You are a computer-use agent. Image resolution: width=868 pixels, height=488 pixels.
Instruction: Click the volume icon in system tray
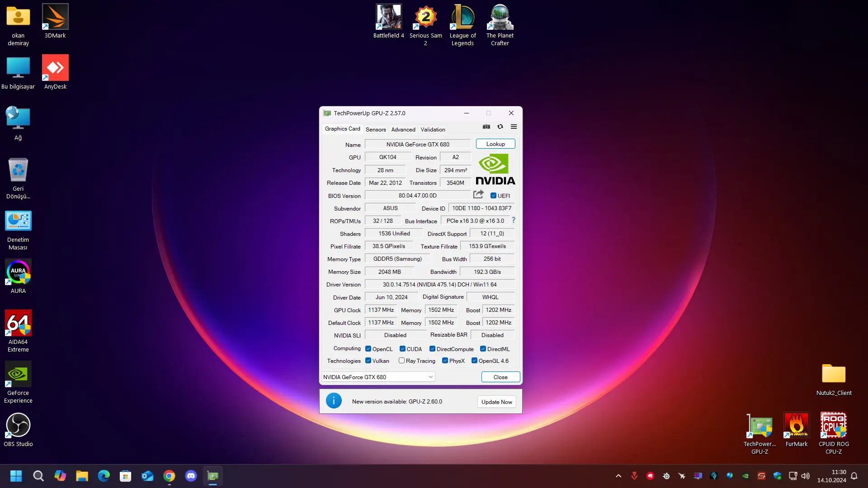pyautogui.click(x=806, y=476)
